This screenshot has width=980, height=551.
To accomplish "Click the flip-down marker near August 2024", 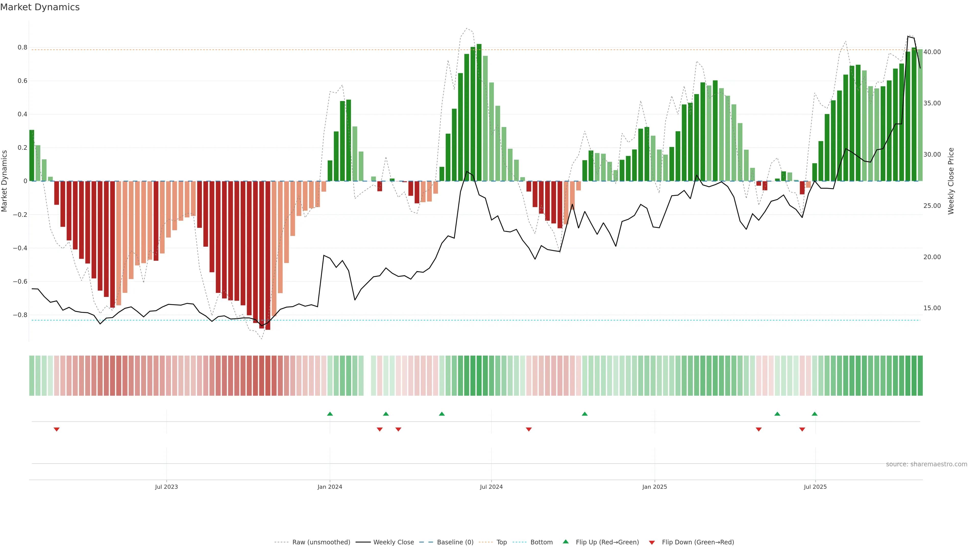I will [529, 429].
